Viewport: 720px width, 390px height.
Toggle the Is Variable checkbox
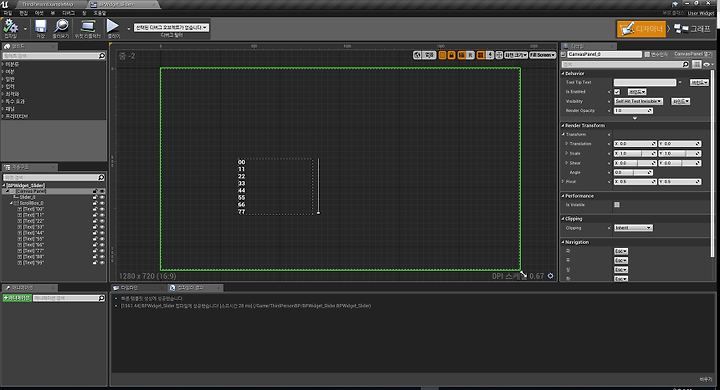point(647,55)
